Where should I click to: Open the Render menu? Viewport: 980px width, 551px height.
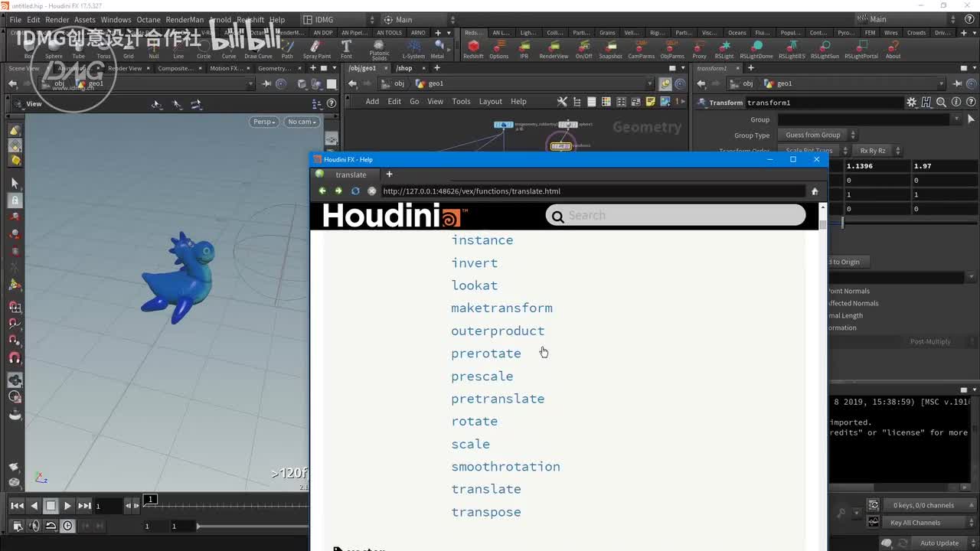(57, 20)
